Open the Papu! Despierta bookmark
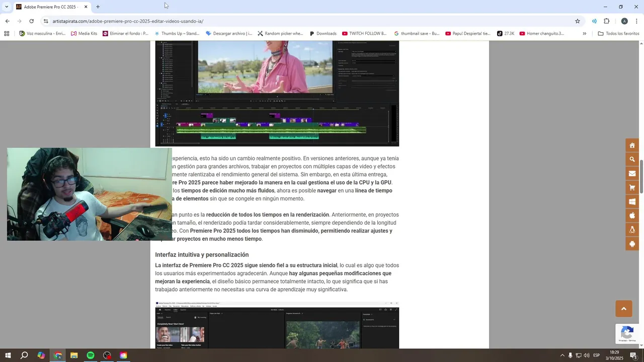The width and height of the screenshot is (644, 362). click(468, 34)
